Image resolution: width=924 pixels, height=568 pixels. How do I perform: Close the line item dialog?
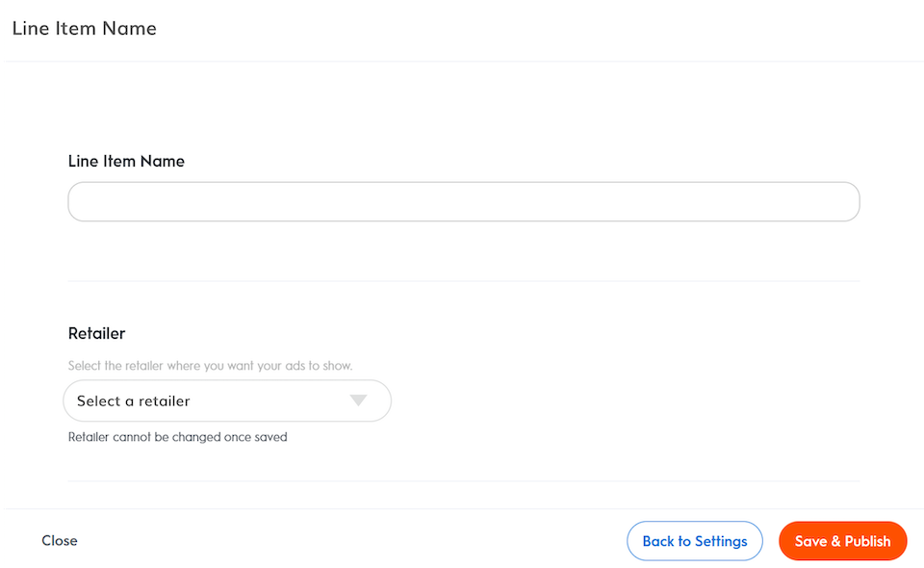[60, 541]
